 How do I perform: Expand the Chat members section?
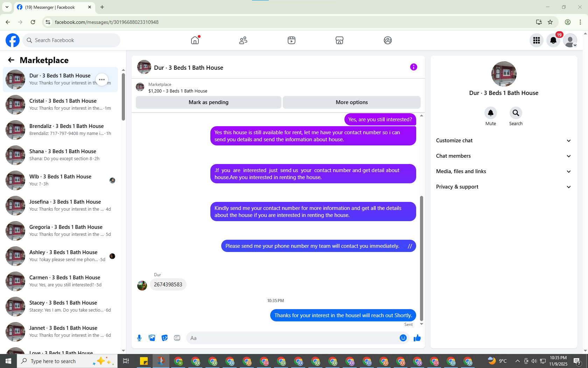click(504, 156)
